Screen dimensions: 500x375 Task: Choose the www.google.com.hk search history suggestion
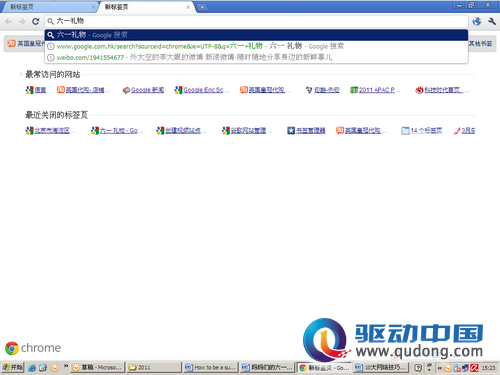(x=256, y=46)
